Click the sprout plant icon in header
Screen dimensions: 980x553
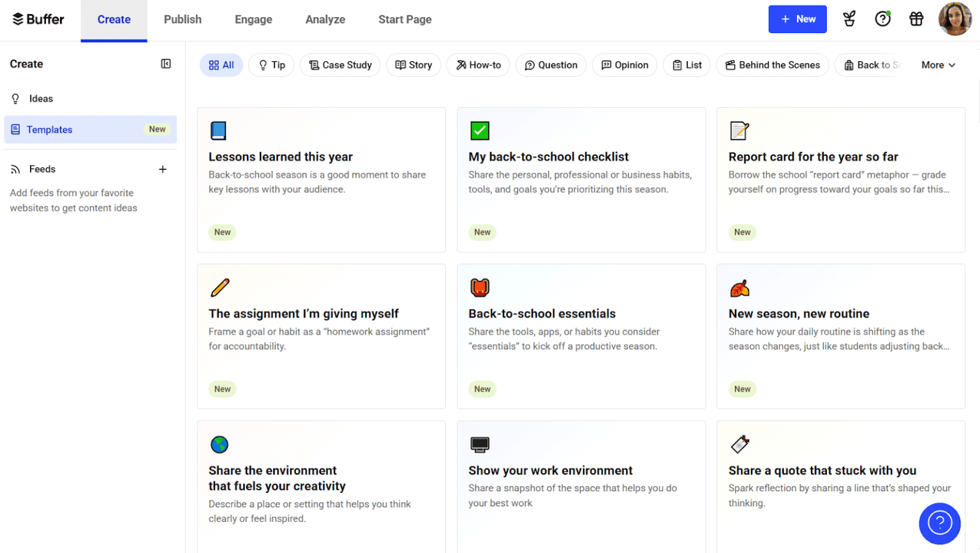[849, 19]
